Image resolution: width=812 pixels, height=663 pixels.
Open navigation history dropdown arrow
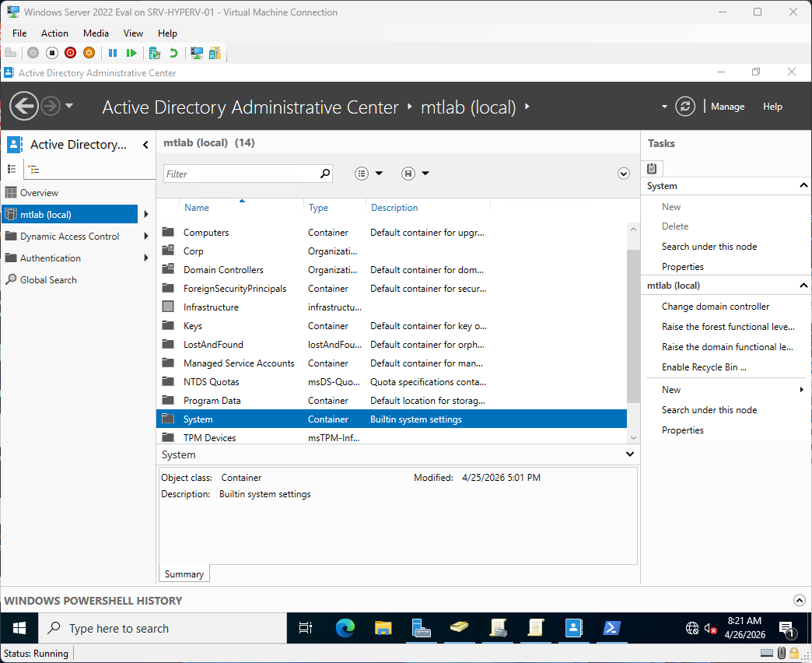[69, 106]
